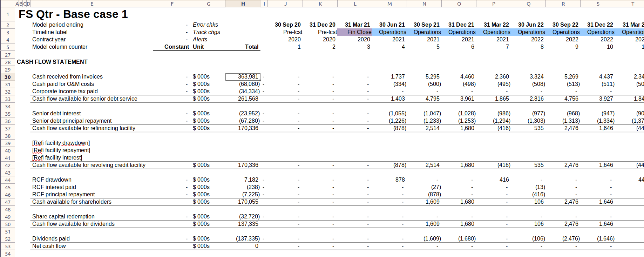644x257 pixels.
Task: Click the title 'FS Qtr - Base case 1'
Action: pos(73,14)
